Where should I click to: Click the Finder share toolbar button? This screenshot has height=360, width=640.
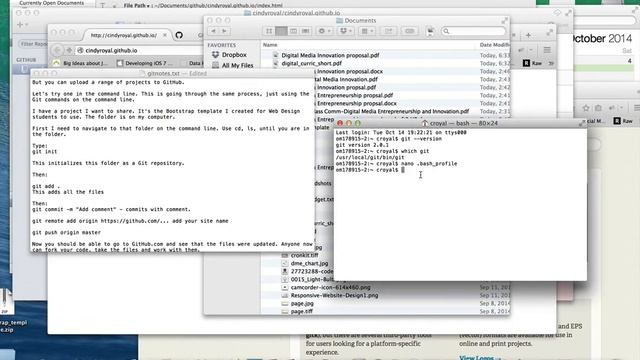[388, 31]
